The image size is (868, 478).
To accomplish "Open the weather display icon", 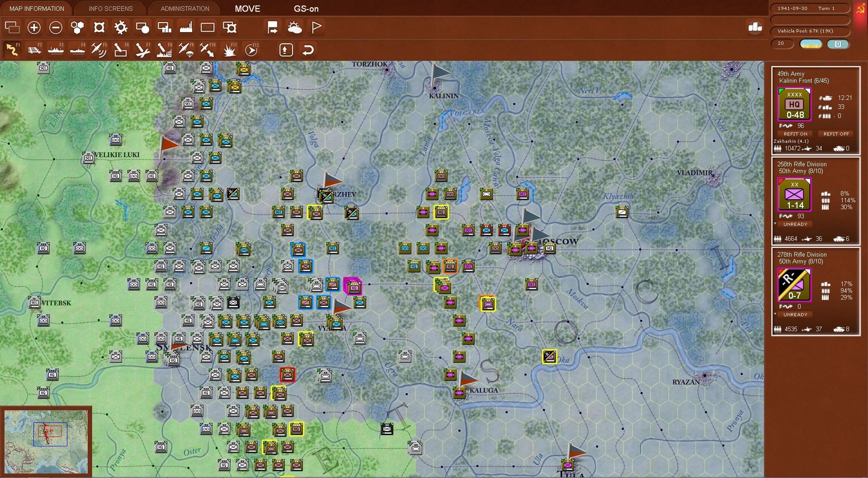I will point(295,27).
